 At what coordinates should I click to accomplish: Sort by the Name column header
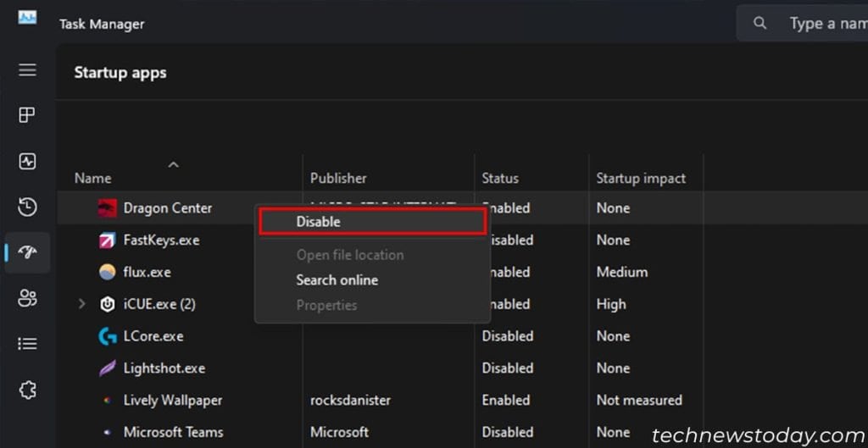point(93,178)
